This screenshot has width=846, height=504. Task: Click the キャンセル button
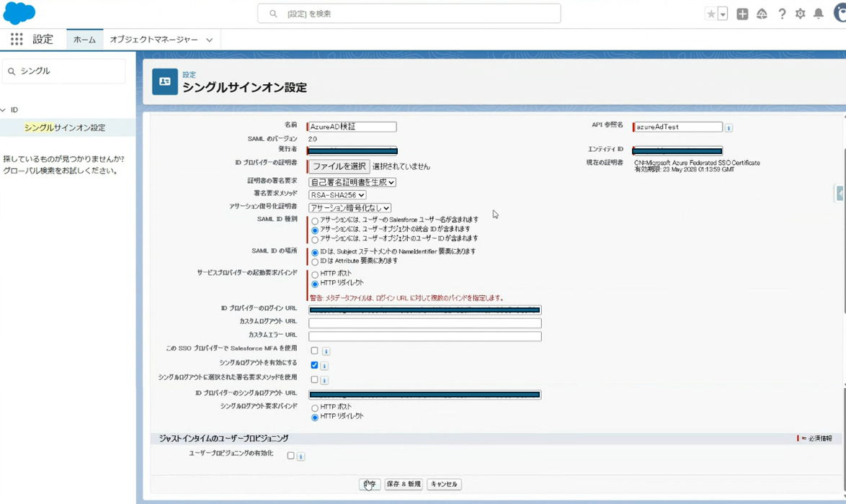click(443, 485)
